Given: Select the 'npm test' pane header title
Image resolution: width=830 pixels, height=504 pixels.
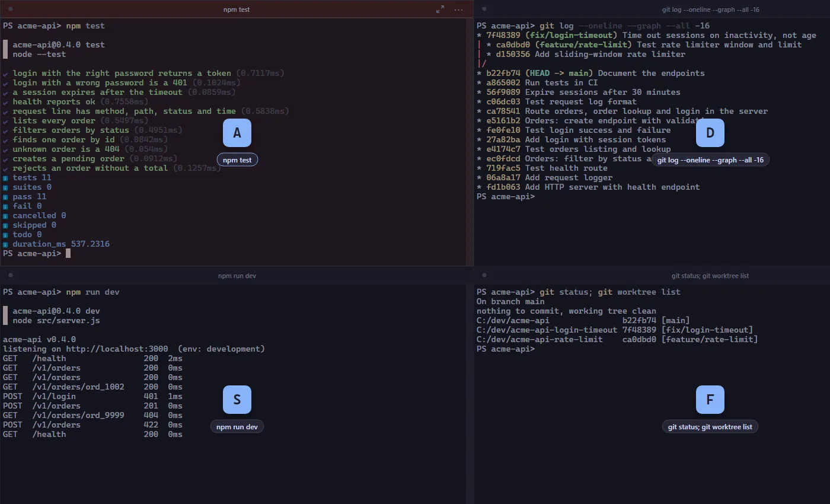Looking at the screenshot, I should click(x=237, y=9).
